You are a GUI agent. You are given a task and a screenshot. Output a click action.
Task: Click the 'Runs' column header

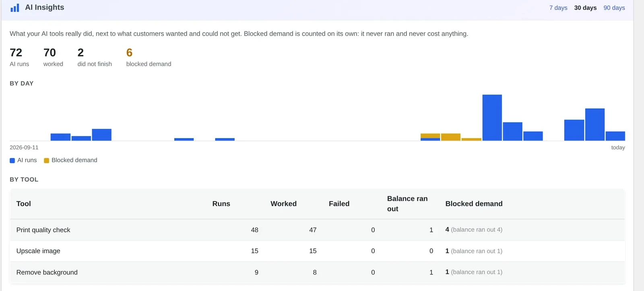coord(221,204)
